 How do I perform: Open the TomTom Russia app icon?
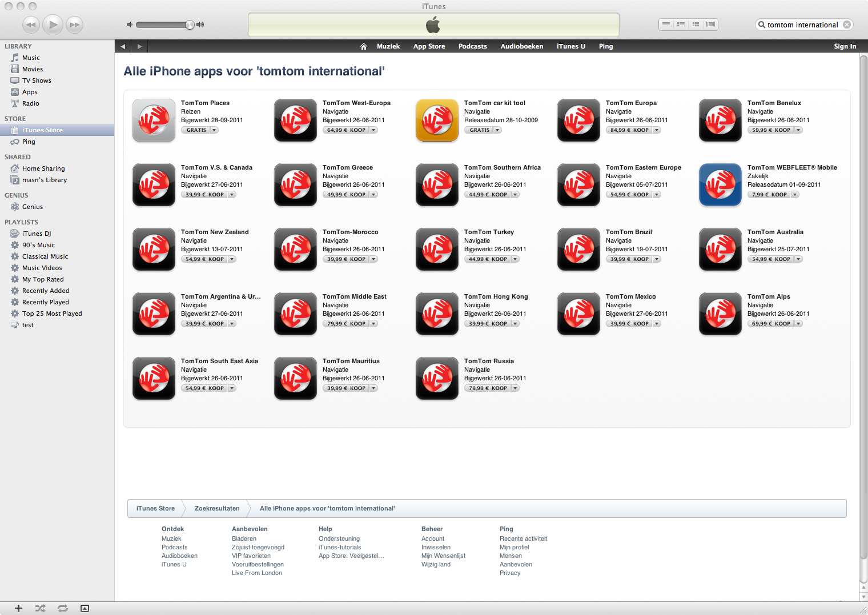click(437, 379)
